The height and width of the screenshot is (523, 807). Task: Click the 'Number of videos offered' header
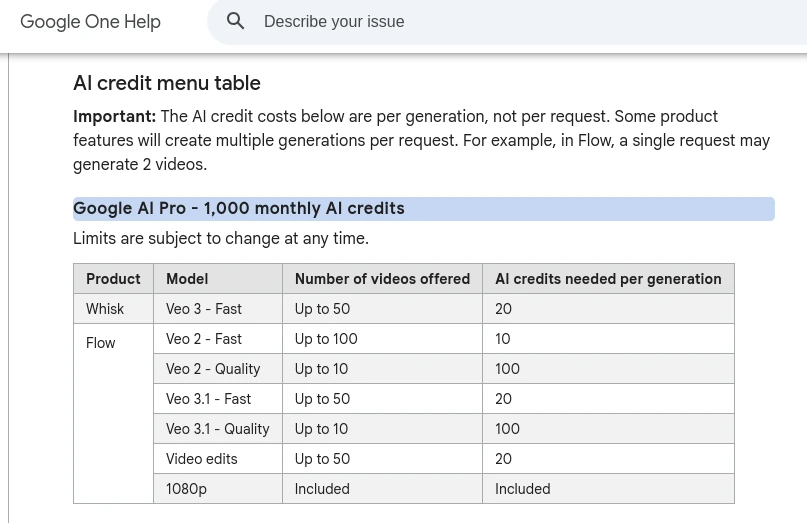[382, 278]
